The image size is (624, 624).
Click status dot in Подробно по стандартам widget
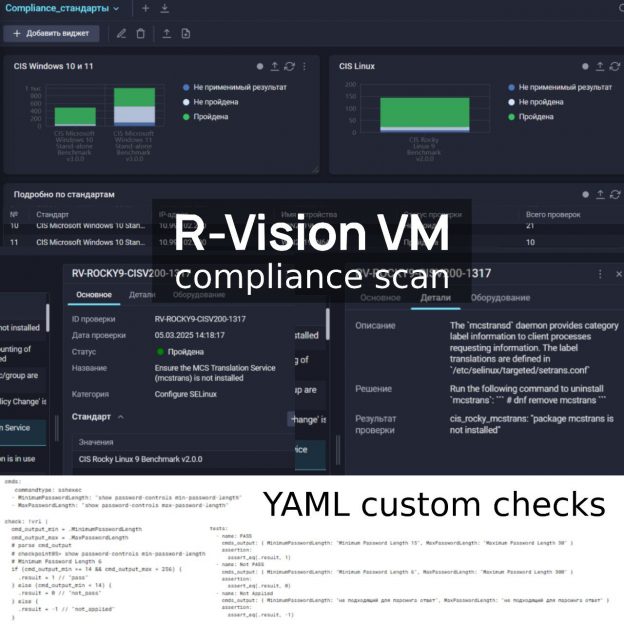(x=585, y=195)
